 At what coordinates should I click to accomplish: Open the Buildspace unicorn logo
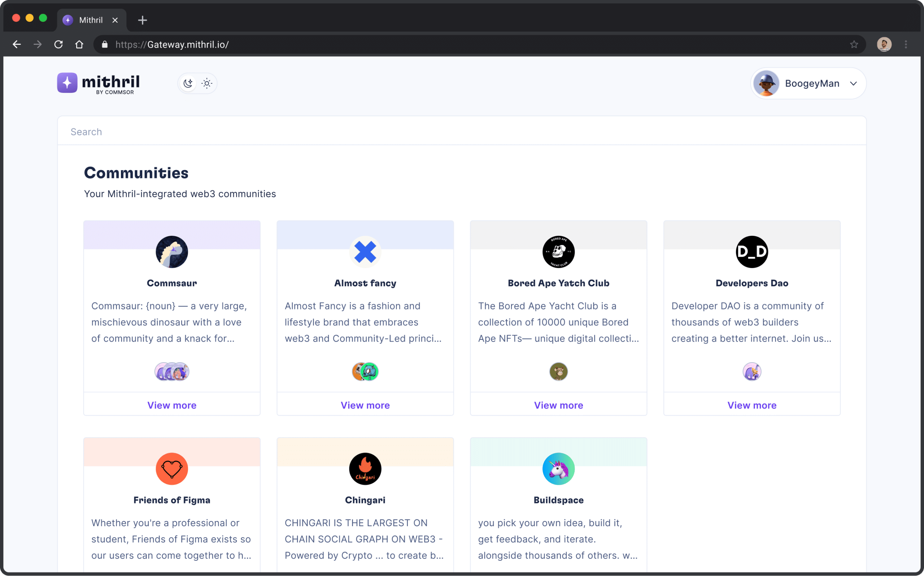point(558,469)
